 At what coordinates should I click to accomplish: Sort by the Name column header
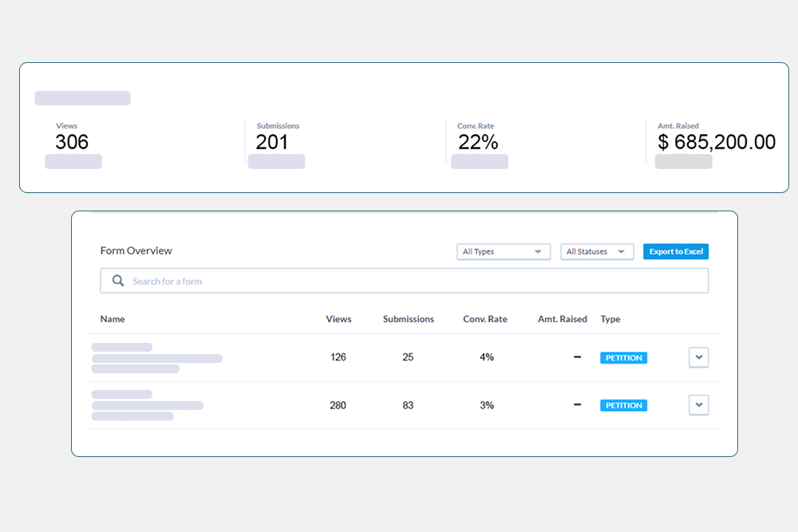(113, 319)
